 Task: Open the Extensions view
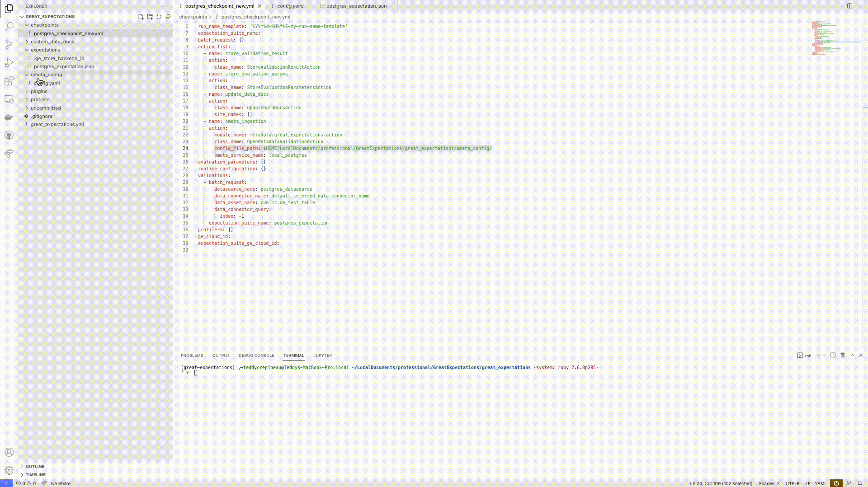pyautogui.click(x=9, y=81)
